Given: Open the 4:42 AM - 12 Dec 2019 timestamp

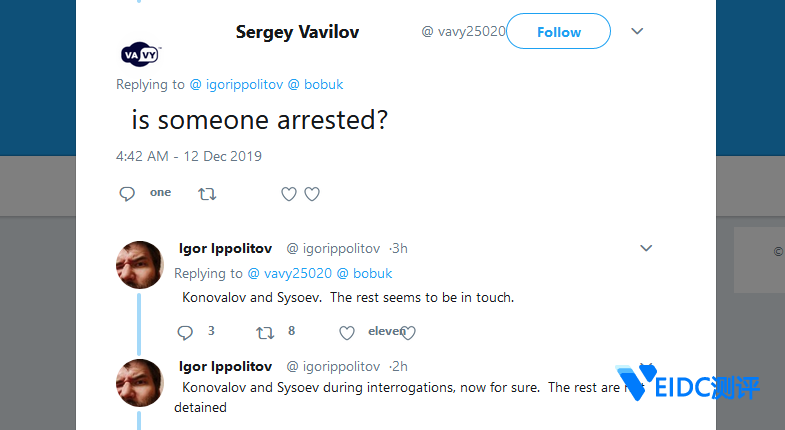Looking at the screenshot, I should [x=189, y=156].
